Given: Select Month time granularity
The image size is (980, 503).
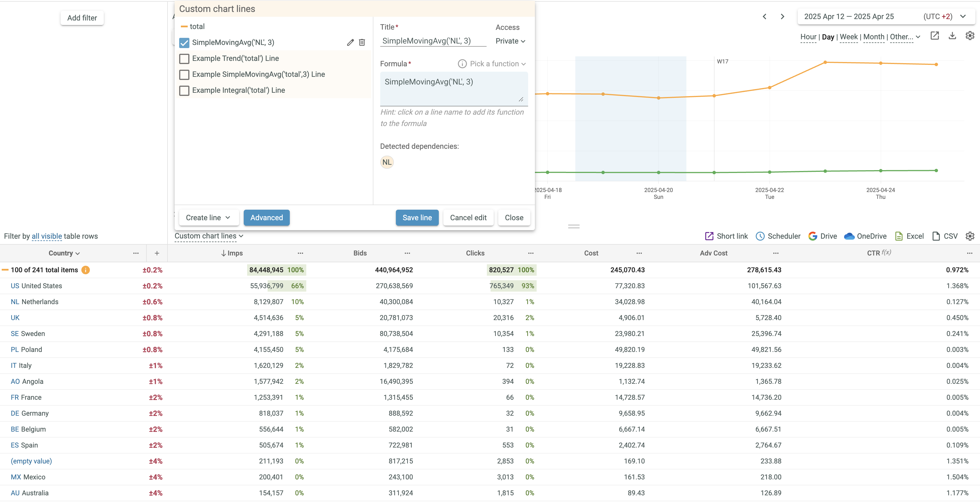Looking at the screenshot, I should point(873,37).
